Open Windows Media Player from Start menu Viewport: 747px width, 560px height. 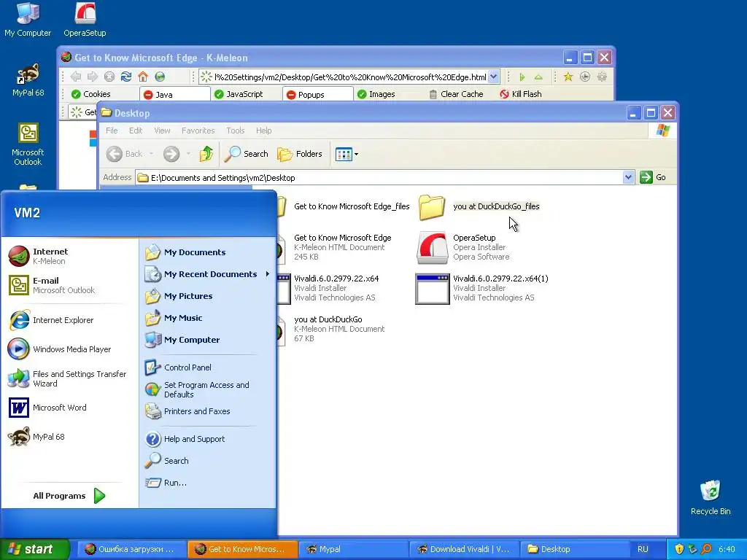[x=69, y=349]
